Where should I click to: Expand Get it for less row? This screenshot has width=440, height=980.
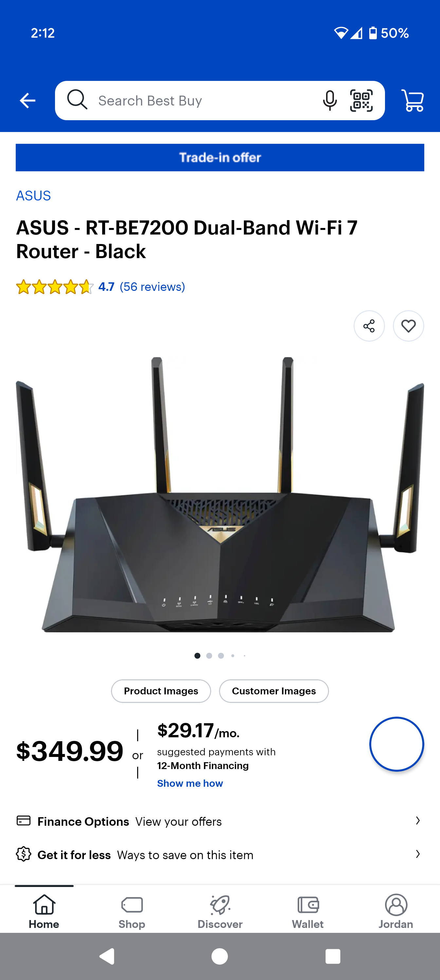(220, 855)
